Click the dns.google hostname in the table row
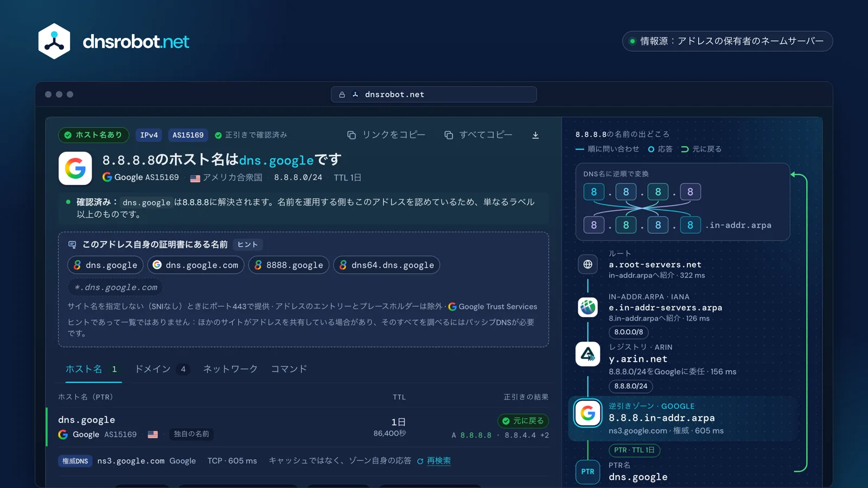Screen dimensions: 868x488 [86, 420]
